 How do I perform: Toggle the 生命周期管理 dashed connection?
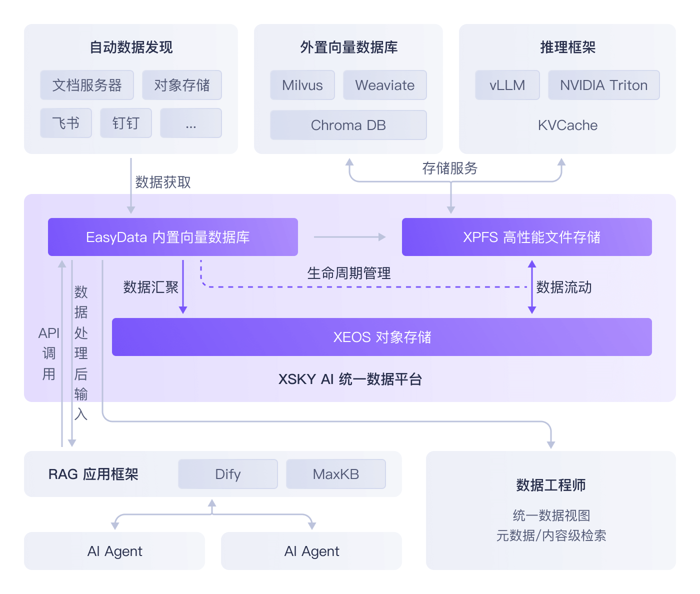[350, 273]
